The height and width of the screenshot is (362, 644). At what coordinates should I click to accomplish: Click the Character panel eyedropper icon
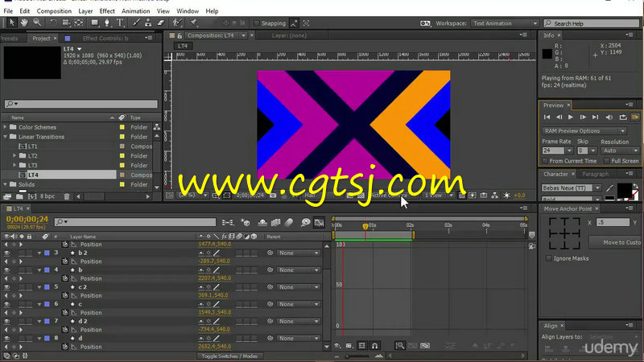click(x=609, y=188)
